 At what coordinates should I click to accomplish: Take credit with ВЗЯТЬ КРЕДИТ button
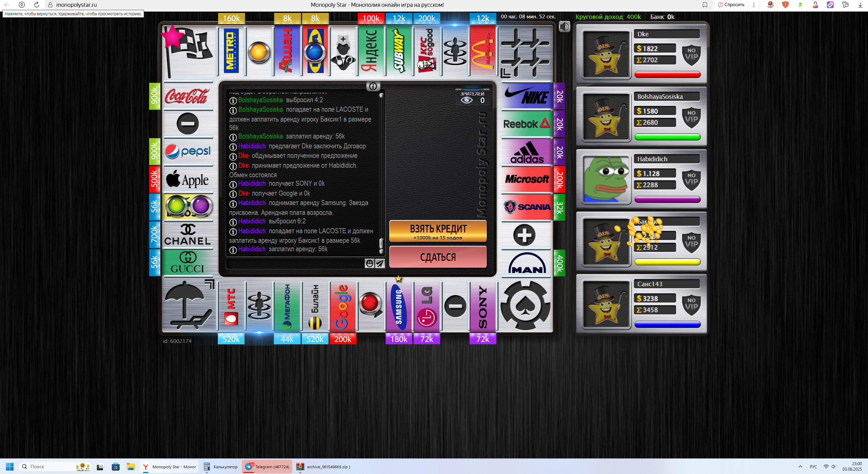tap(438, 231)
